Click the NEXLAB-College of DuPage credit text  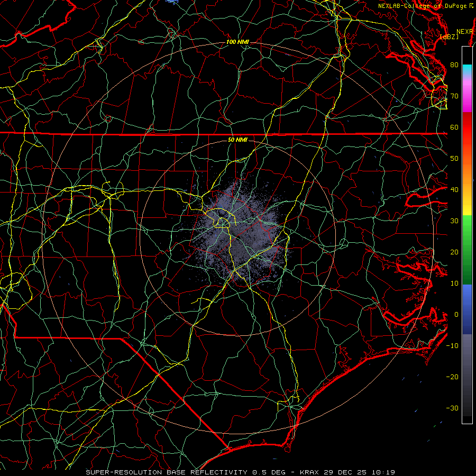pyautogui.click(x=422, y=6)
